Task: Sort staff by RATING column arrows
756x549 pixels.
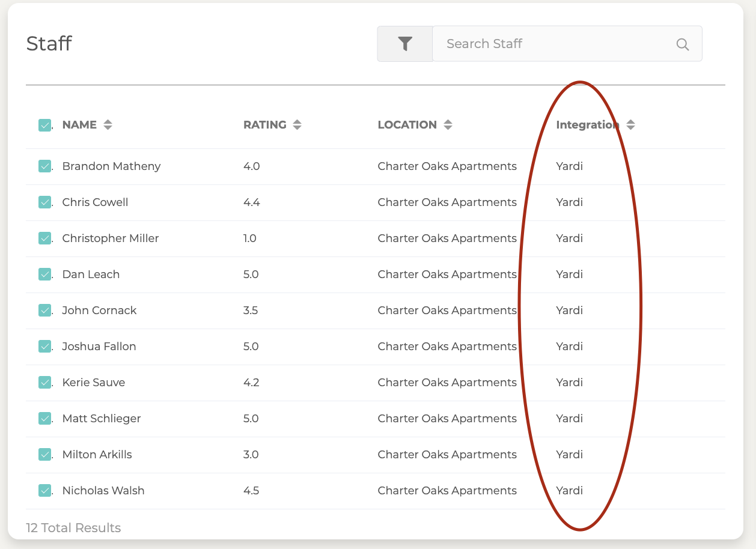Action: 297,125
